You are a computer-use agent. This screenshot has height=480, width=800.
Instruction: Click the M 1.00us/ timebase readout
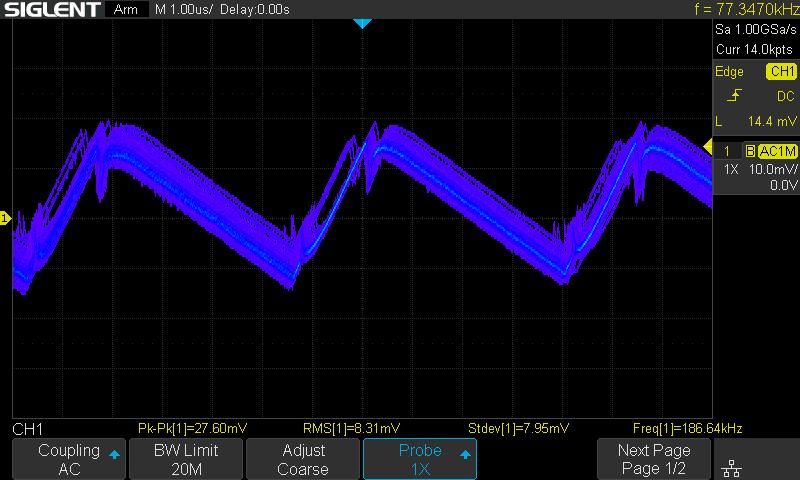point(184,9)
